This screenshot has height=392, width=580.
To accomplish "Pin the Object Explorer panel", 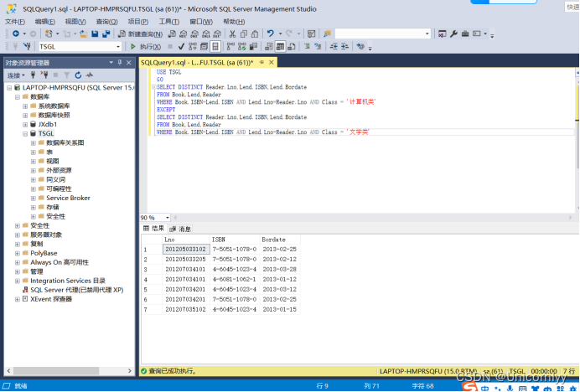I will [x=120, y=63].
